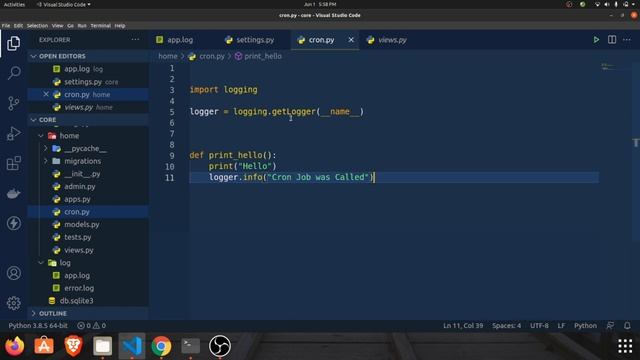Run the Python file with play button
This screenshot has height=360, width=640.
pos(596,40)
